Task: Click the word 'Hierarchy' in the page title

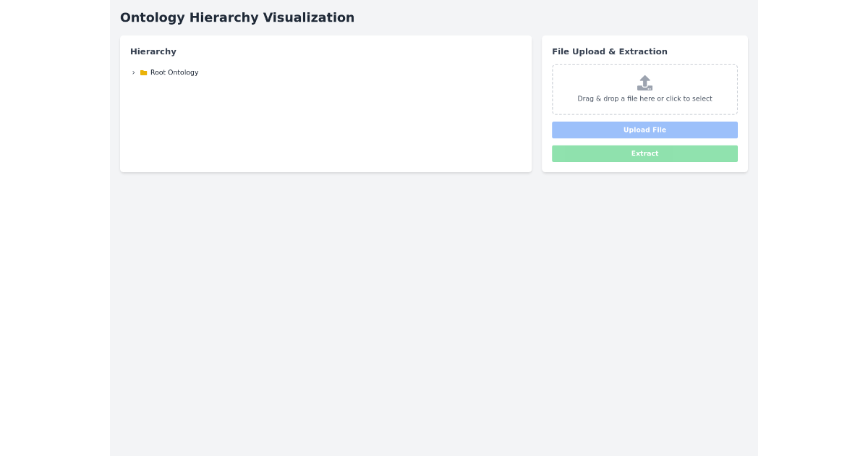Action: pyautogui.click(x=222, y=17)
